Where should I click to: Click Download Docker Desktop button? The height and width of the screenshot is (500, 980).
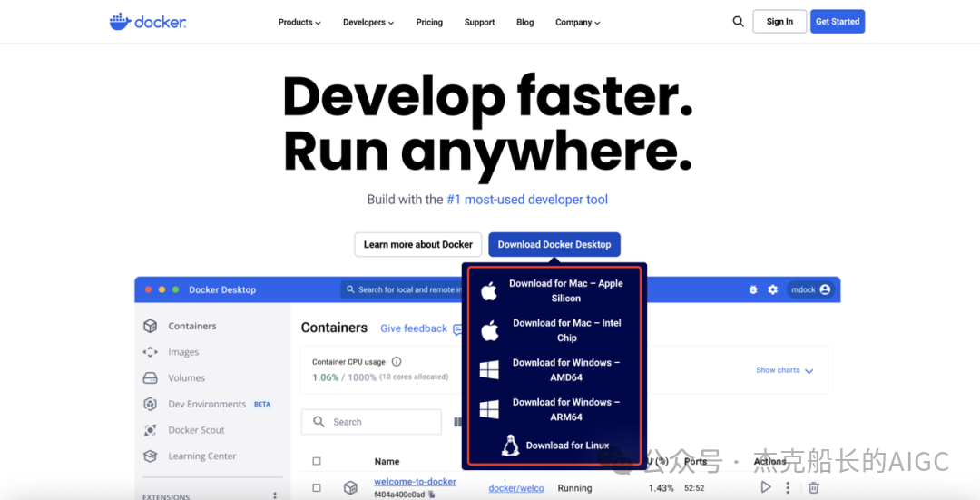[x=554, y=244]
